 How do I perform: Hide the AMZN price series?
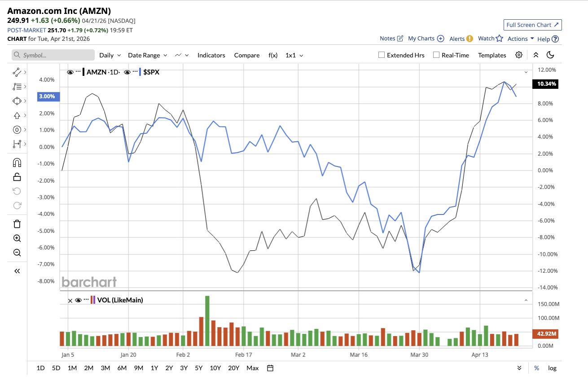[x=70, y=72]
